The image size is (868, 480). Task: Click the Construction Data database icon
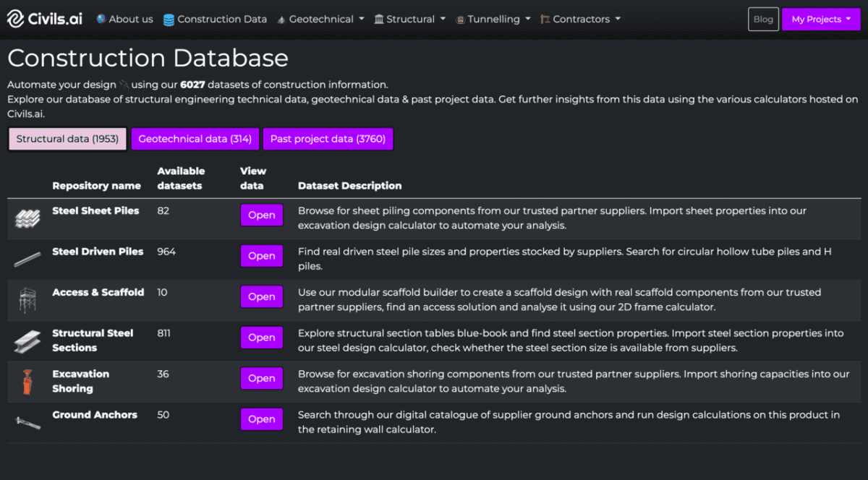pyautogui.click(x=169, y=20)
